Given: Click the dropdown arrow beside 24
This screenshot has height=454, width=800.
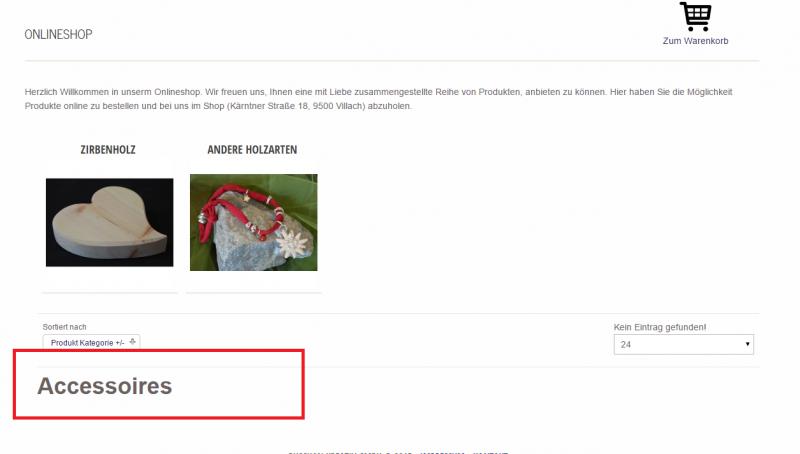Looking at the screenshot, I should click(747, 344).
